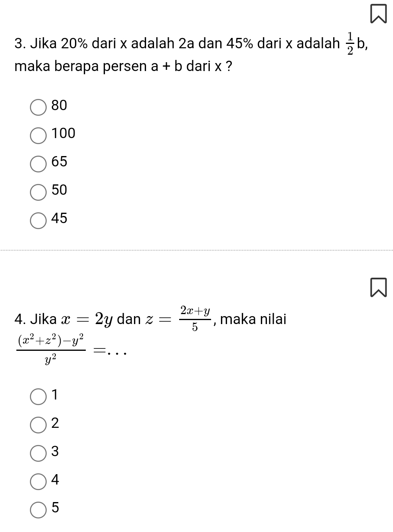Bookmark question 3 with the flag icon
This screenshot has height=532, width=393.
coord(378,14)
